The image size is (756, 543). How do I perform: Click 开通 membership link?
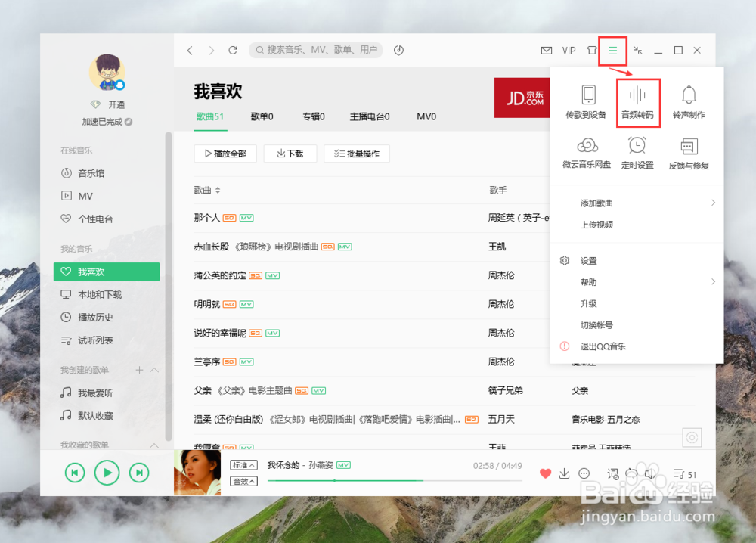tap(116, 104)
